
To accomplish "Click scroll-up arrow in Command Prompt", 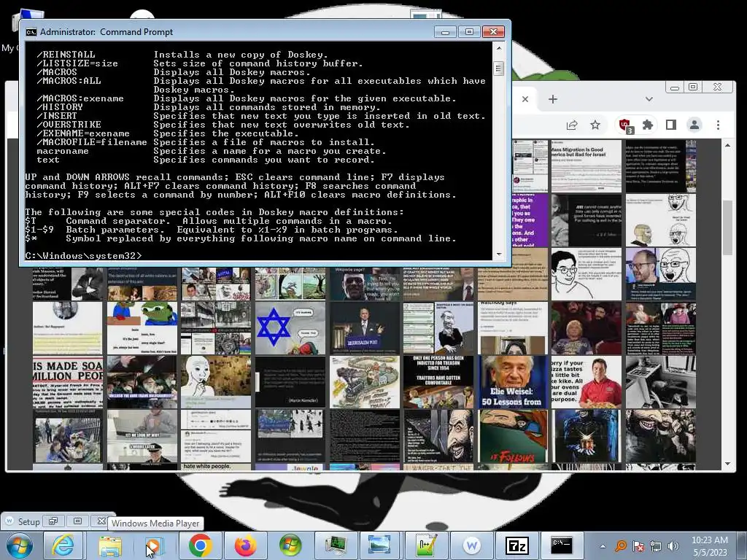I will pos(499,47).
